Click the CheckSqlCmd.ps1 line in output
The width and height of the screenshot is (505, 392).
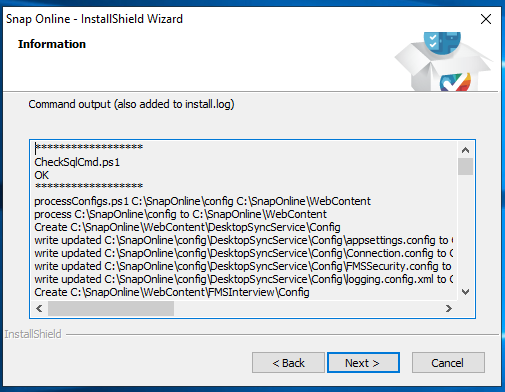point(77,162)
